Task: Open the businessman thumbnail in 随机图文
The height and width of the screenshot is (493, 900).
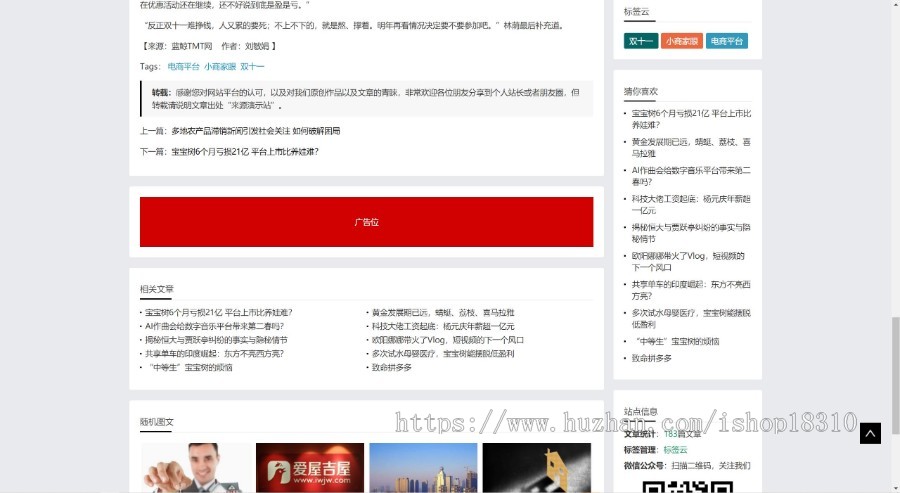Action: [196, 468]
